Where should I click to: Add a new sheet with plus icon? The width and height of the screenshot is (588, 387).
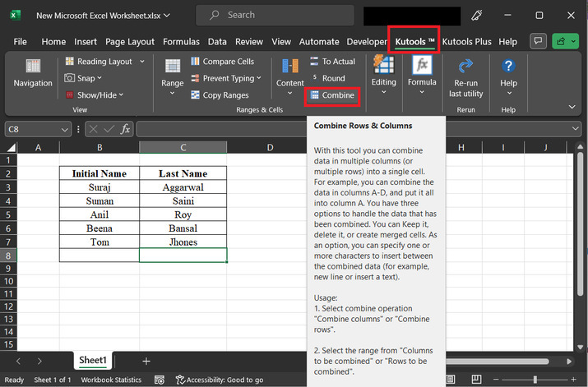tap(146, 361)
